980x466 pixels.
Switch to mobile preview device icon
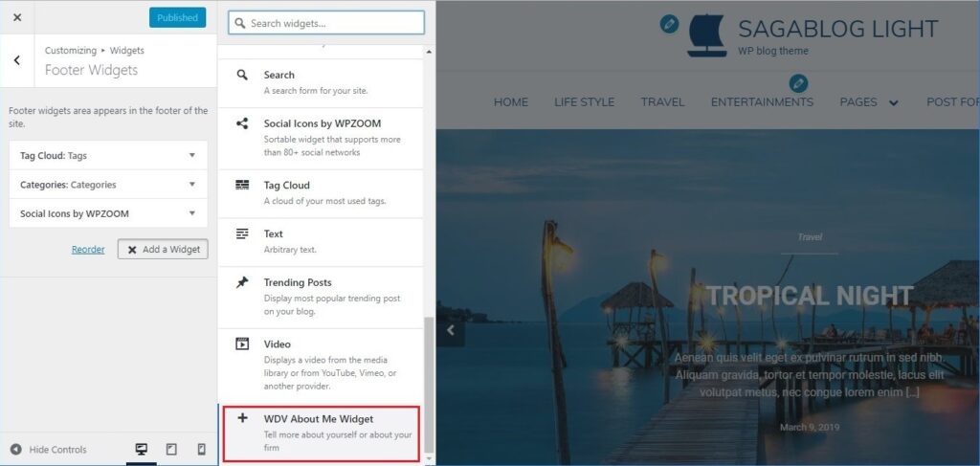tap(201, 449)
